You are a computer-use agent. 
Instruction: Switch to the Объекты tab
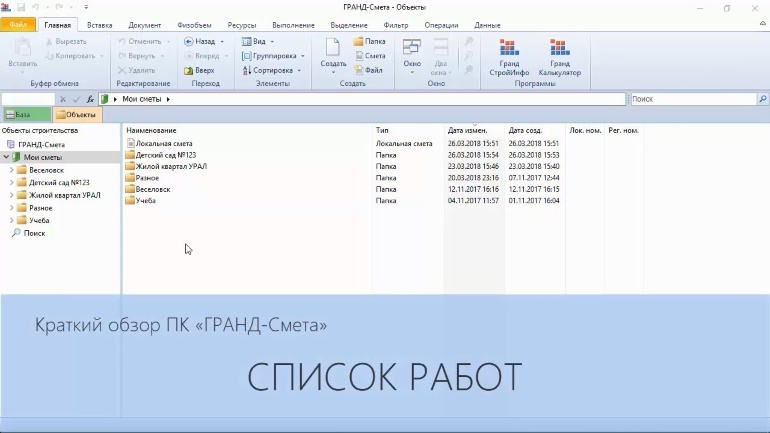point(77,114)
